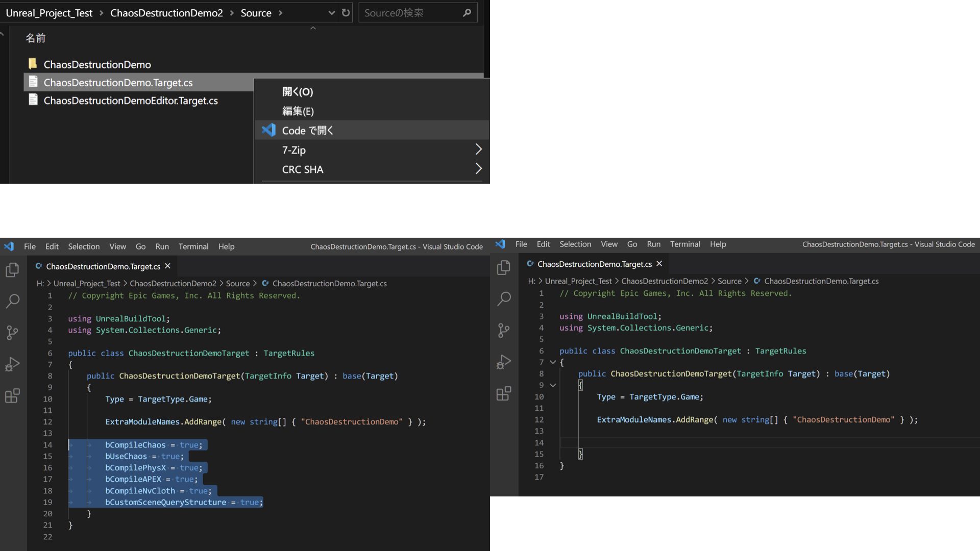
Task: Click VS Code logo in right window title bar
Action: 500,244
